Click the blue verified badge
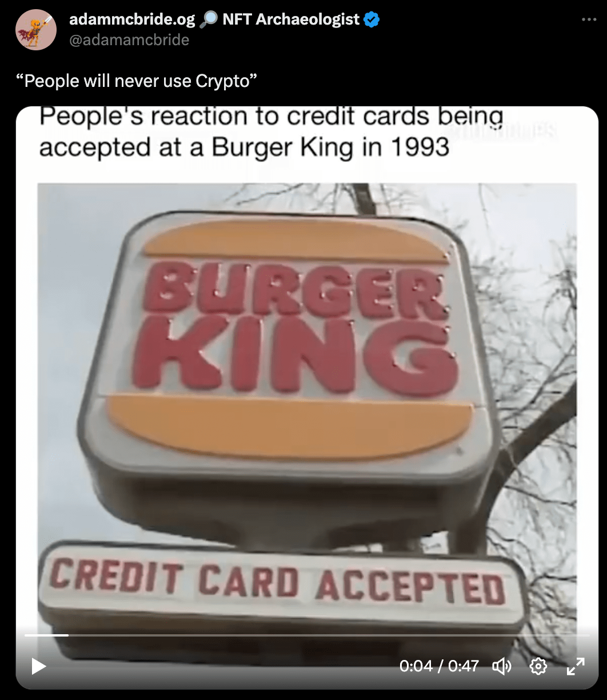Viewport: 607px width, 700px height. pyautogui.click(x=372, y=20)
